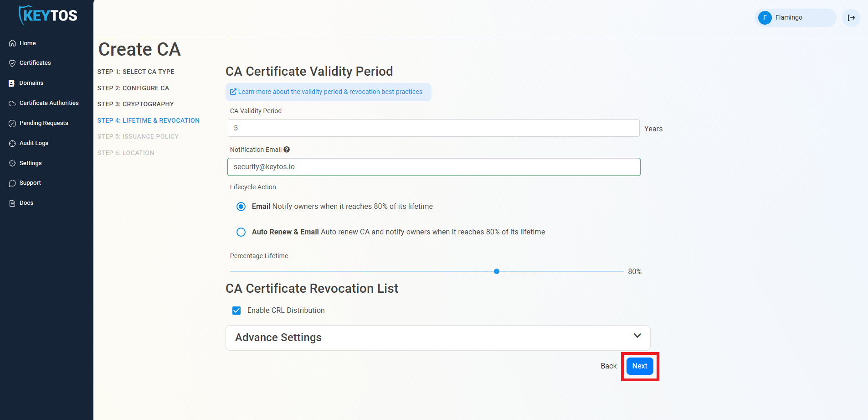
Task: Open the Support page label
Action: [x=30, y=183]
